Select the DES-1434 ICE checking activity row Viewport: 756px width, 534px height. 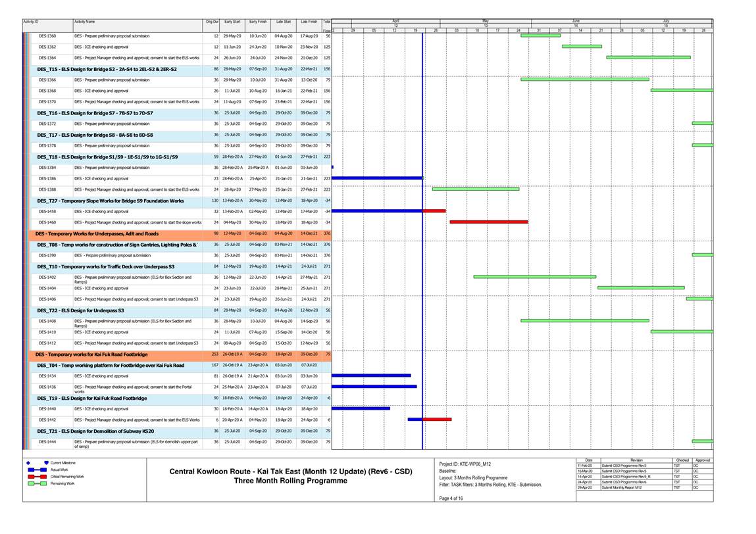(101, 376)
